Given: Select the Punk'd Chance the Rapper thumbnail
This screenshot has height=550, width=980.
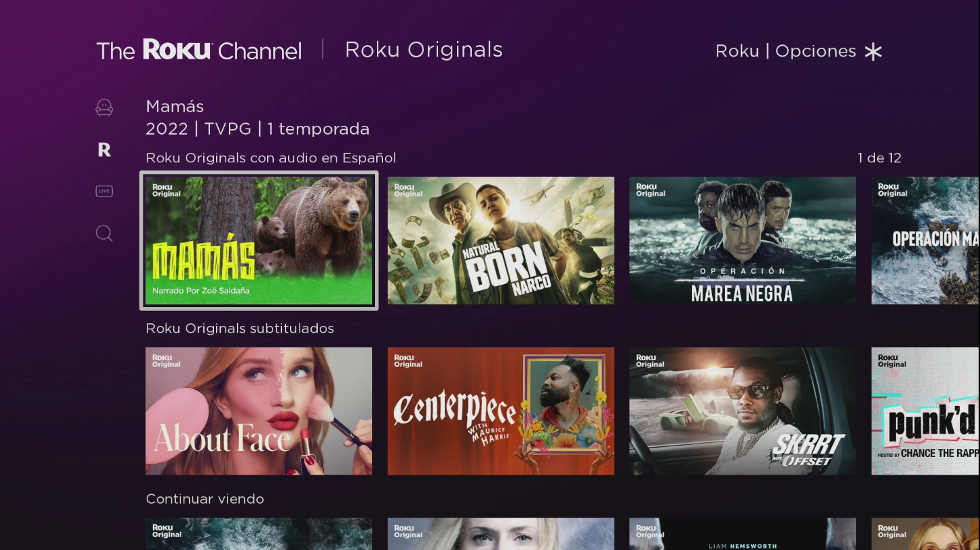Looking at the screenshot, I should click(925, 411).
